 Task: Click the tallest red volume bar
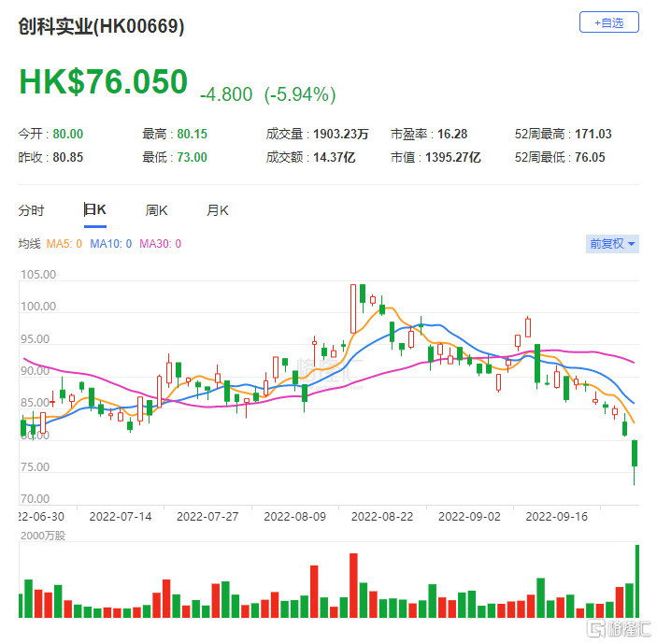[353, 585]
